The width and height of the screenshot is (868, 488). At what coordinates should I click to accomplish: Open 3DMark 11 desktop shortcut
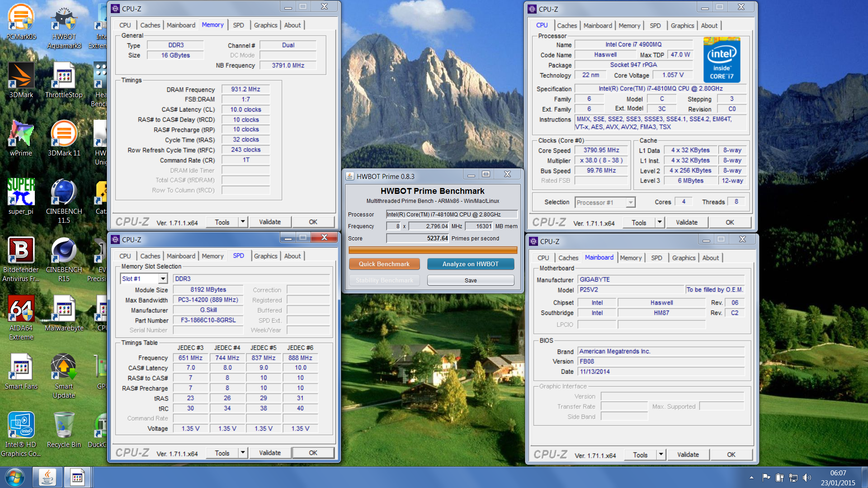(64, 138)
